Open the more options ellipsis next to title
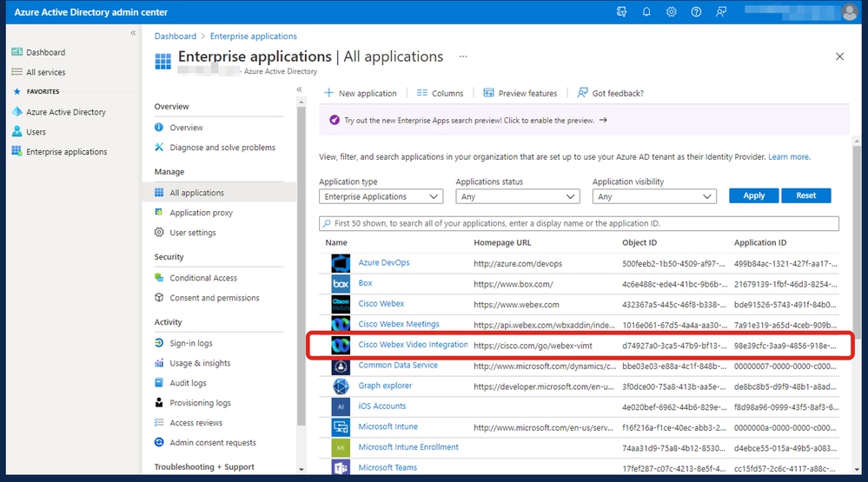 pos(463,56)
